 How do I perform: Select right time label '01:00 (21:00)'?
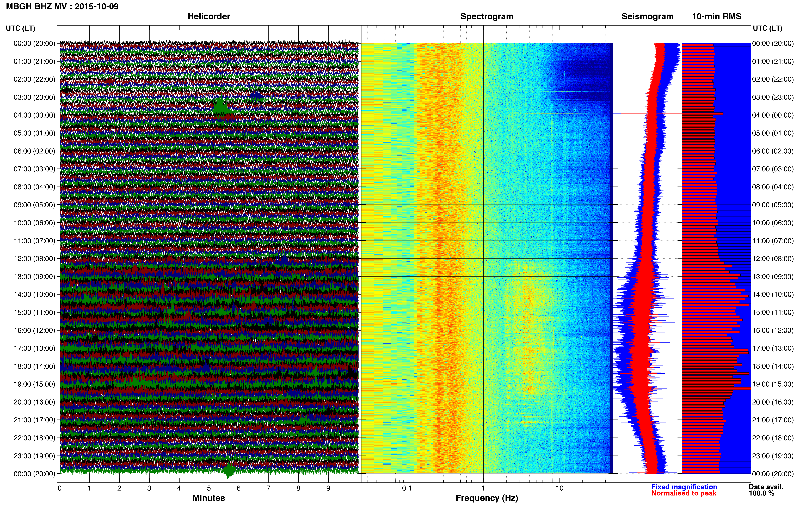[x=773, y=62]
